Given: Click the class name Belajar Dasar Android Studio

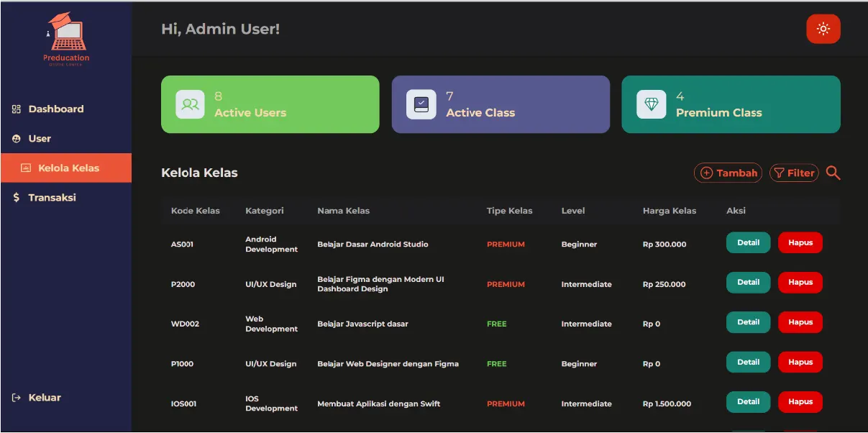Looking at the screenshot, I should [x=373, y=245].
